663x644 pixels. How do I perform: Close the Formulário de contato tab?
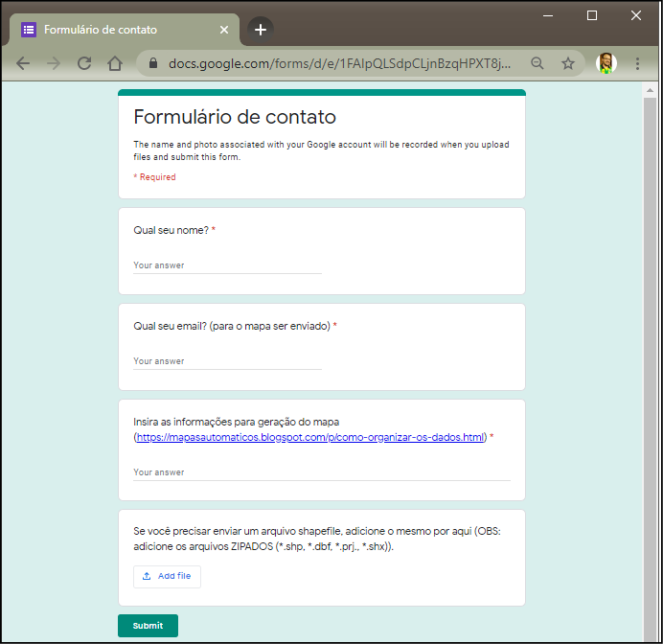(224, 30)
